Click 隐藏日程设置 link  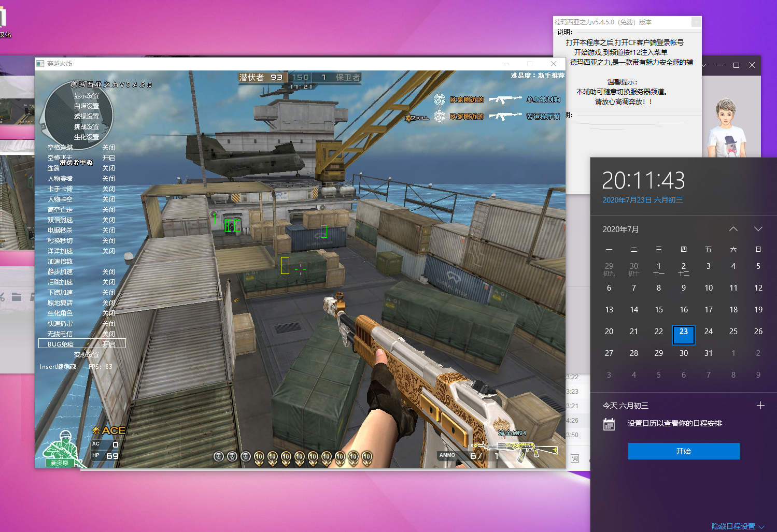coord(733,526)
